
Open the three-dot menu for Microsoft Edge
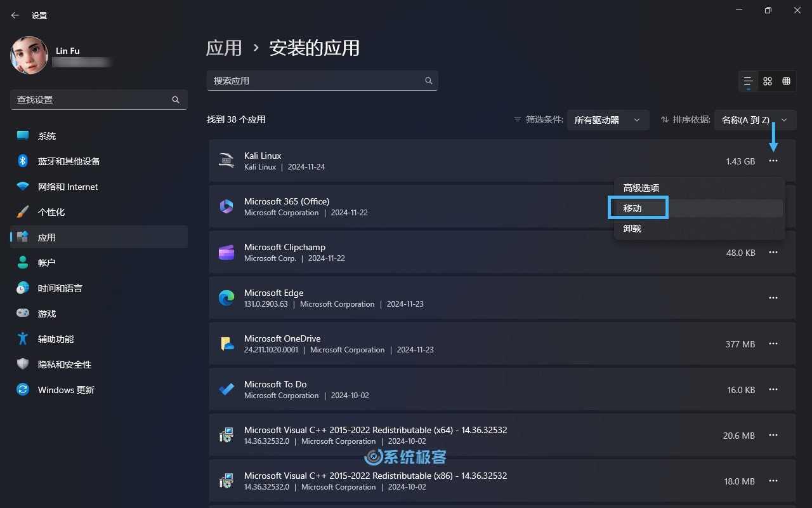click(773, 298)
